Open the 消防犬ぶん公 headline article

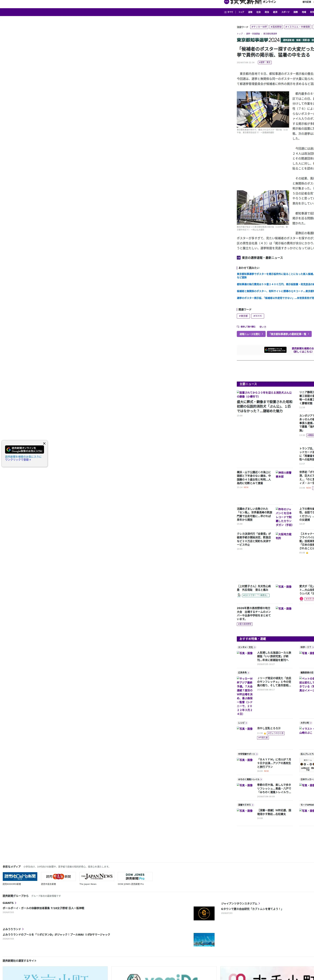point(264,406)
